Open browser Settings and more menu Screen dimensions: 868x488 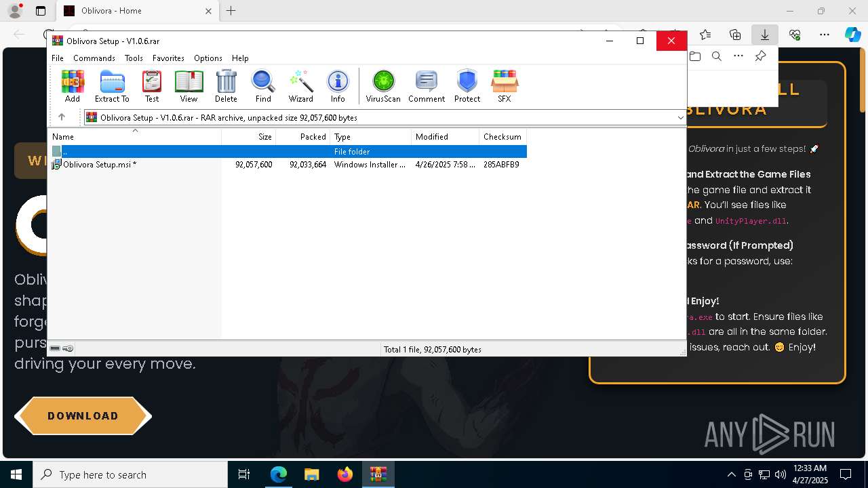point(825,35)
